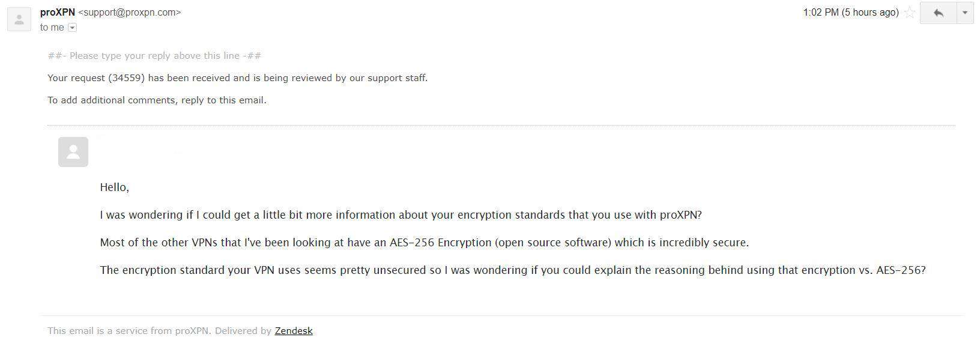The width and height of the screenshot is (980, 346).
Task: Click the "Hello," greeting line
Action: pyautogui.click(x=115, y=187)
